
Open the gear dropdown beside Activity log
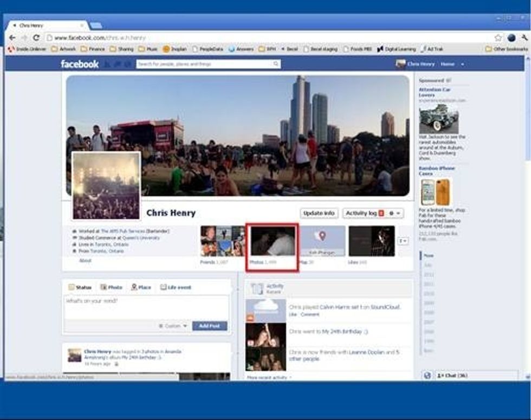click(395, 213)
